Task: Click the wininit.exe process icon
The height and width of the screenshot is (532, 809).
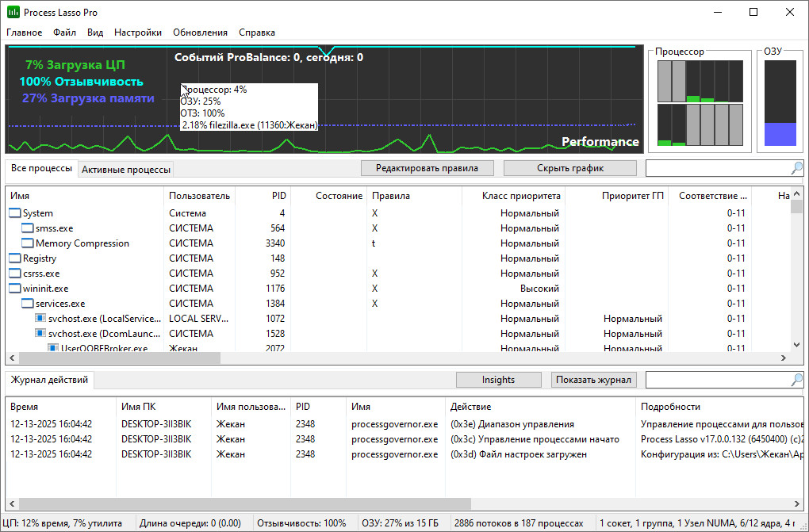Action: (15, 289)
